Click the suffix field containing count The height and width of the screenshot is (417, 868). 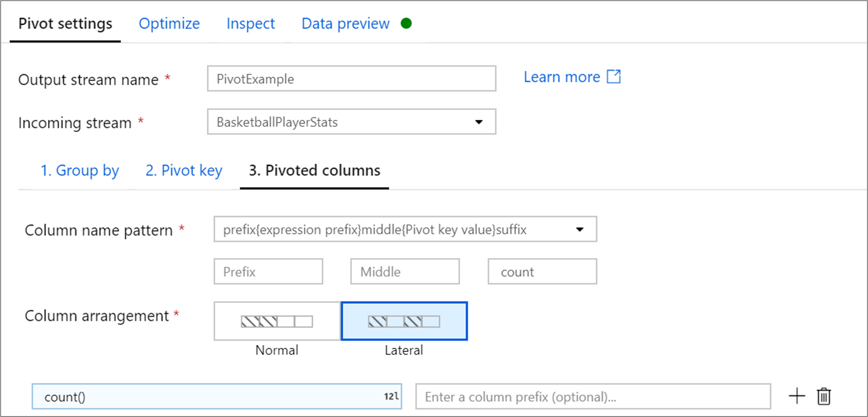tap(542, 271)
